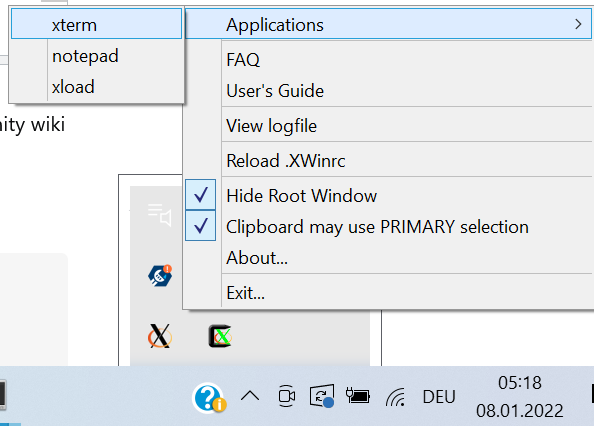
Task: Click the sync display tray icon
Action: coord(322,396)
